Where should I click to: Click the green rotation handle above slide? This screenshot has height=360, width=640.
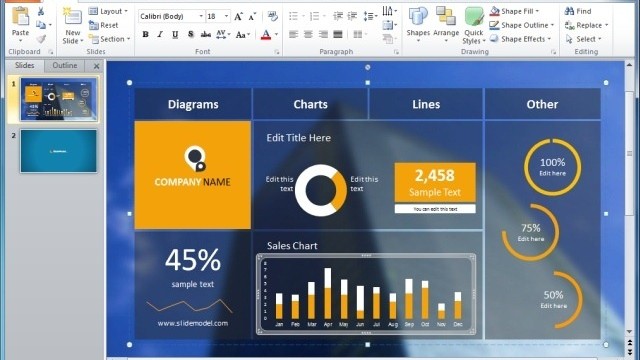(367, 67)
